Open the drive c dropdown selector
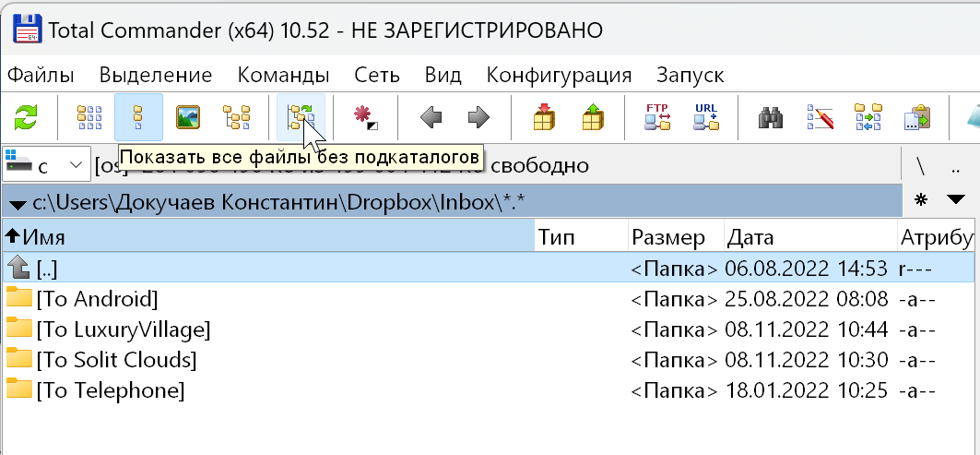The height and width of the screenshot is (455, 980). pos(47,165)
